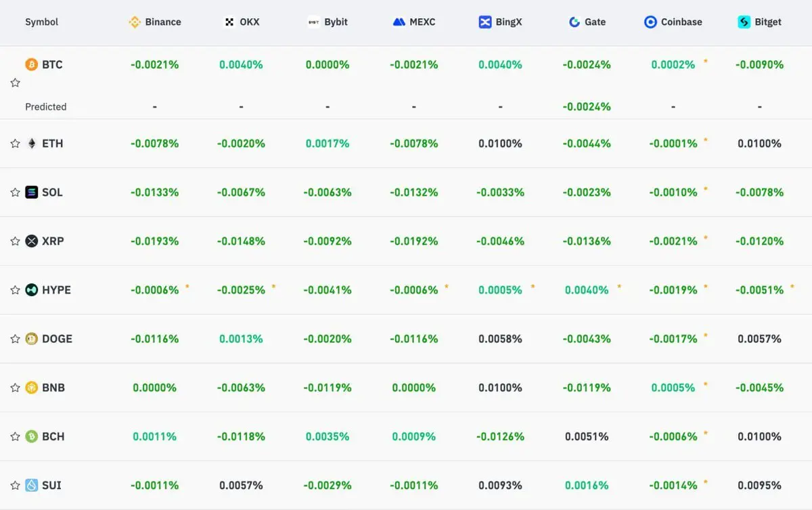Image resolution: width=812 pixels, height=510 pixels.
Task: Click Gate predicted BTC rate -0.0024%
Action: [x=587, y=106]
